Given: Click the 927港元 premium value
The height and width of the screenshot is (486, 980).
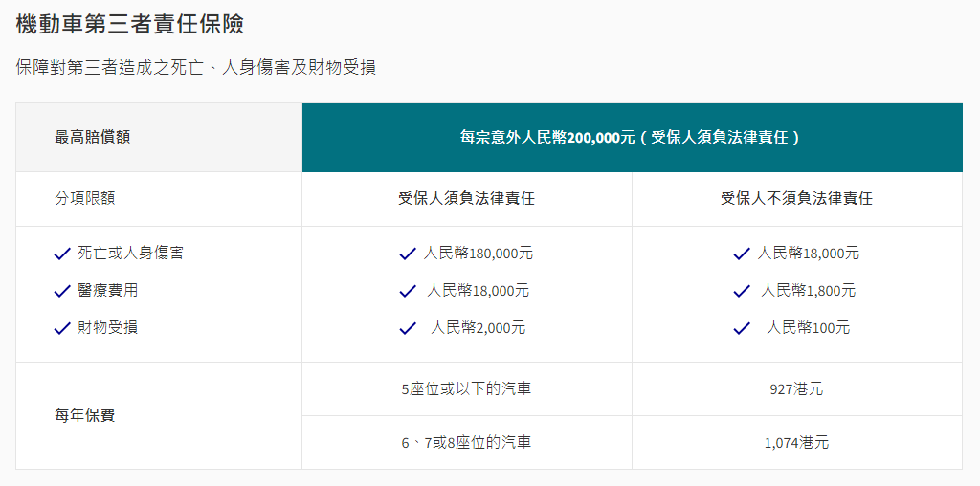Looking at the screenshot, I should [x=796, y=389].
